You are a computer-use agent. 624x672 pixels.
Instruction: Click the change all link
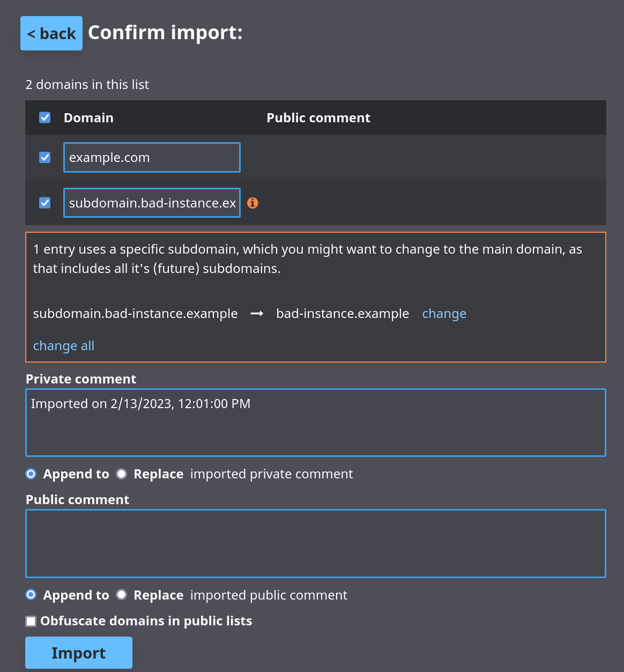click(x=63, y=345)
